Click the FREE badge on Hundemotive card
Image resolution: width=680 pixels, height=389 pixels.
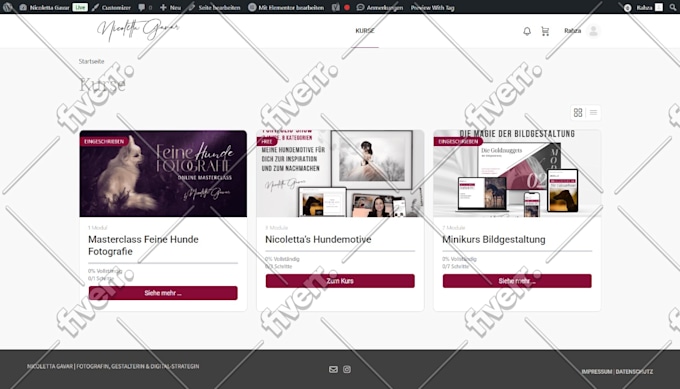pos(267,141)
